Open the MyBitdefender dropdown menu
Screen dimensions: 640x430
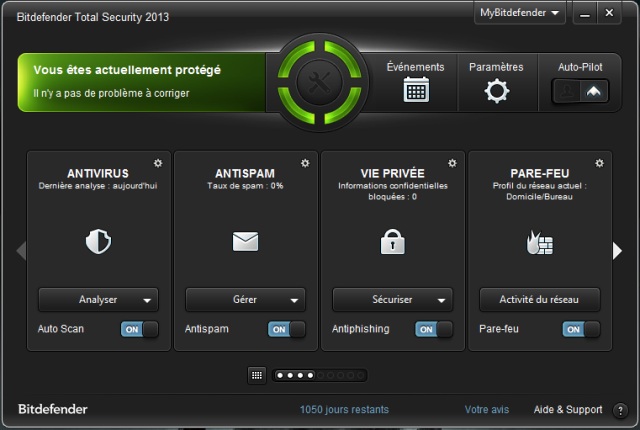point(520,13)
